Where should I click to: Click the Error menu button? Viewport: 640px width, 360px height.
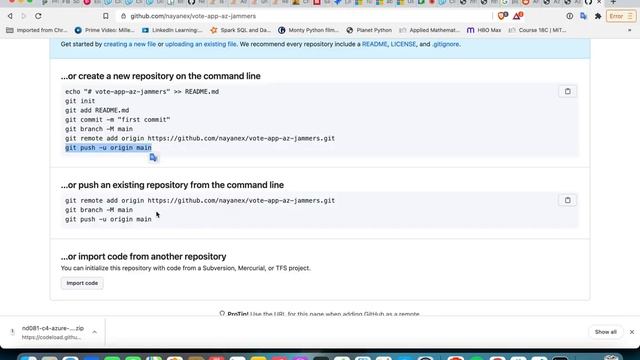point(621,16)
